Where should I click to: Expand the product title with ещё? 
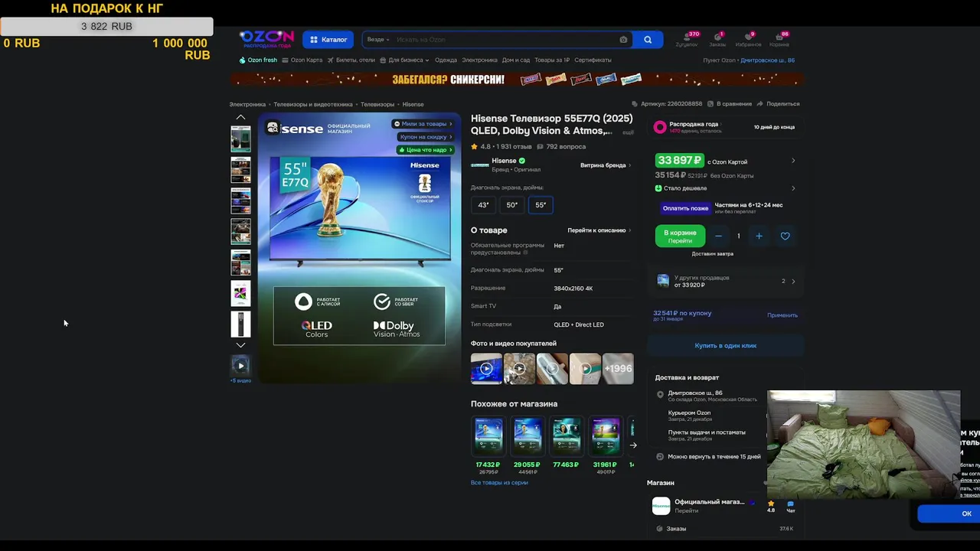click(x=628, y=132)
